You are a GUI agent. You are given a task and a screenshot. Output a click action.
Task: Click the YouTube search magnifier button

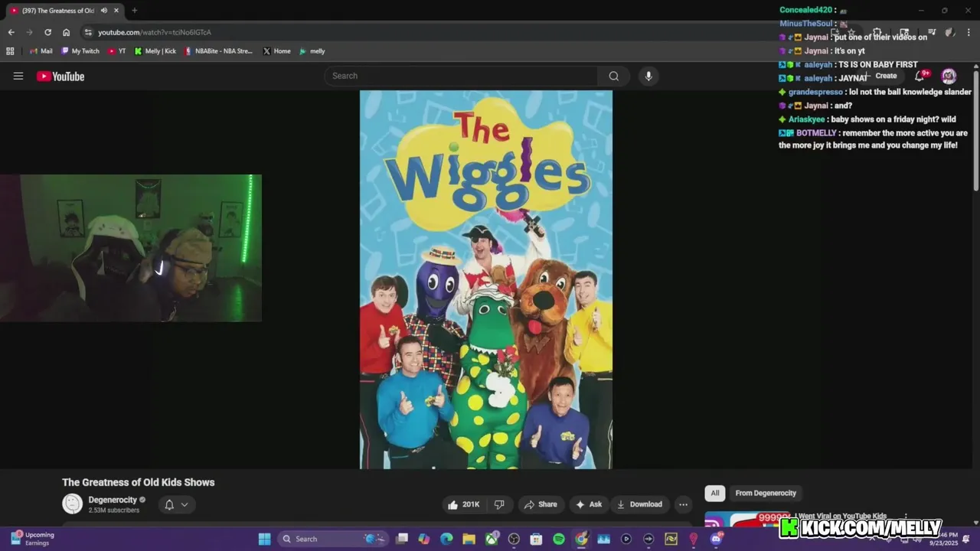pyautogui.click(x=613, y=76)
